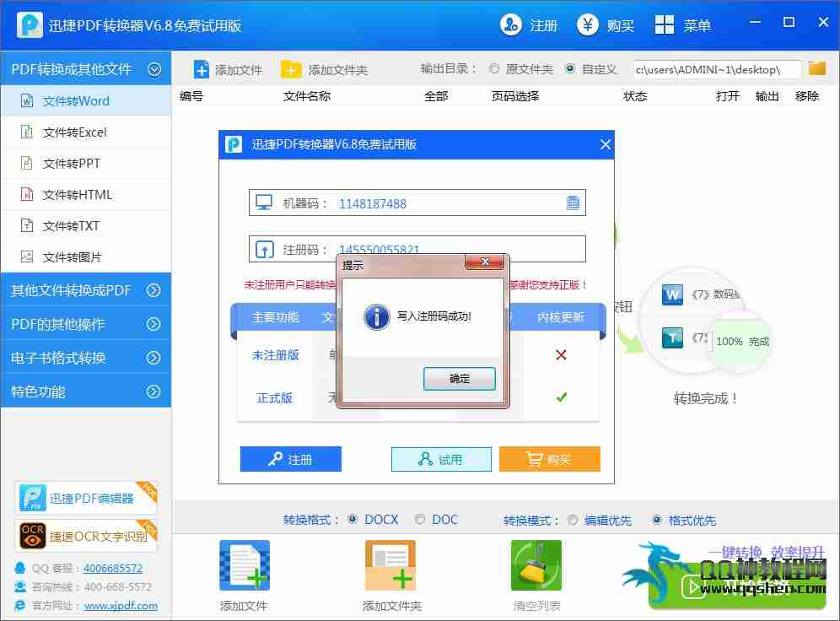Open the 菜单 grid icon
Screen dimensions: 840x621
665,24
